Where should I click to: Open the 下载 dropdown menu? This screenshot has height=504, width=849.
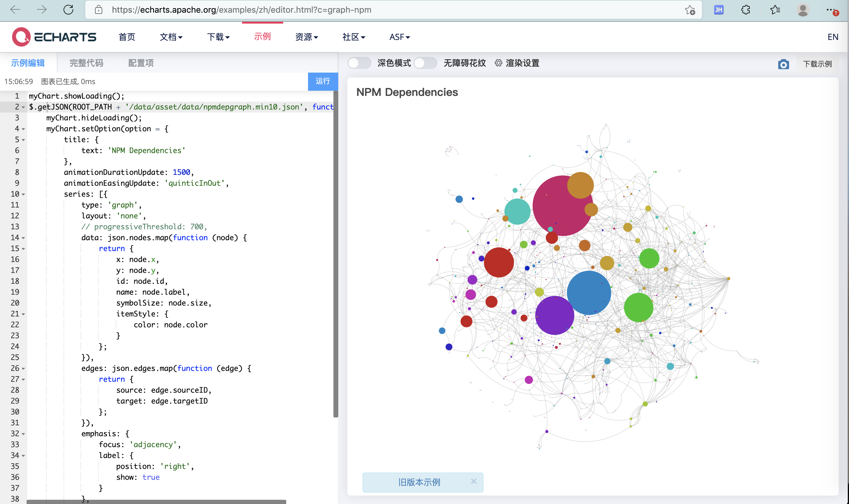click(x=218, y=37)
